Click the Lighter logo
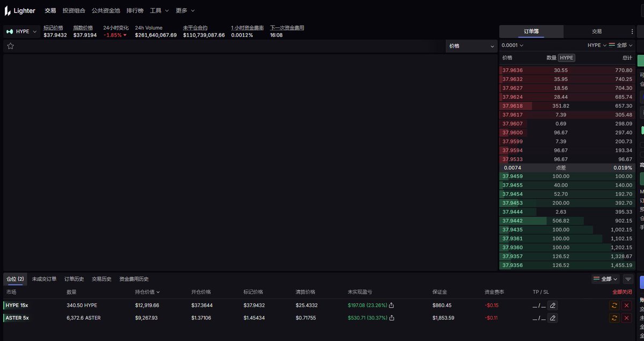The width and height of the screenshot is (644, 341). point(20,11)
